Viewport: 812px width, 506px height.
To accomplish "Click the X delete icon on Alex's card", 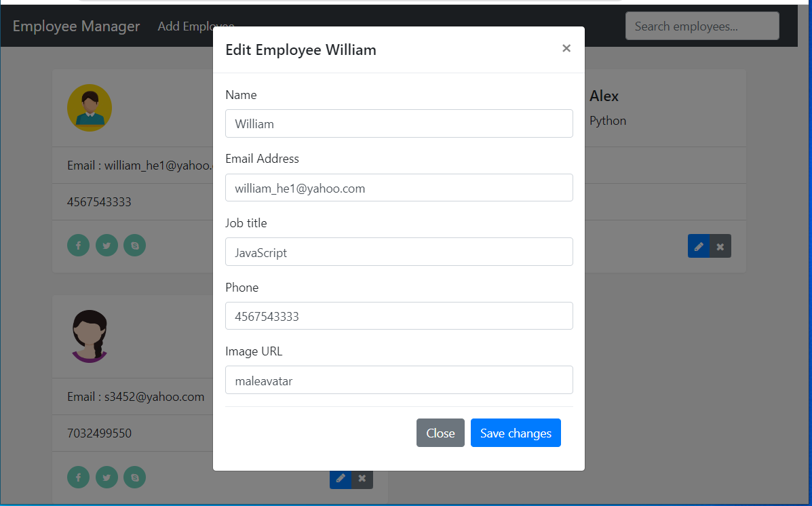I will coord(720,246).
